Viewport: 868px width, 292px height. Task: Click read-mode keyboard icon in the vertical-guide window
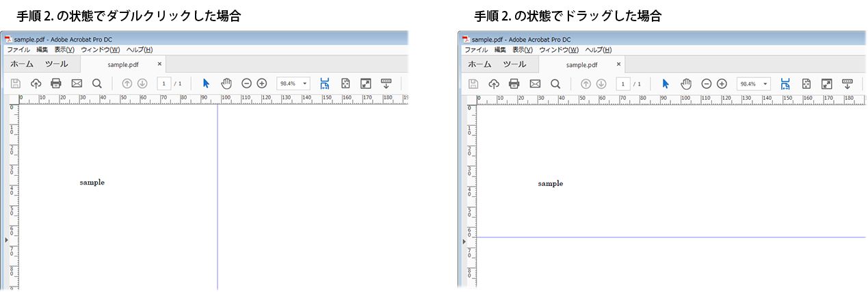[x=386, y=83]
